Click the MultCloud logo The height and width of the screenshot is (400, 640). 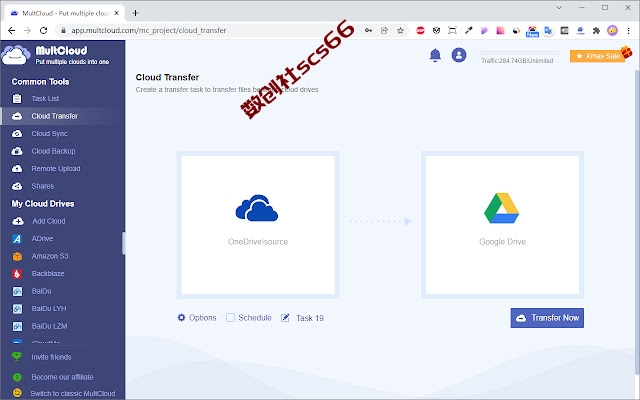(56, 55)
